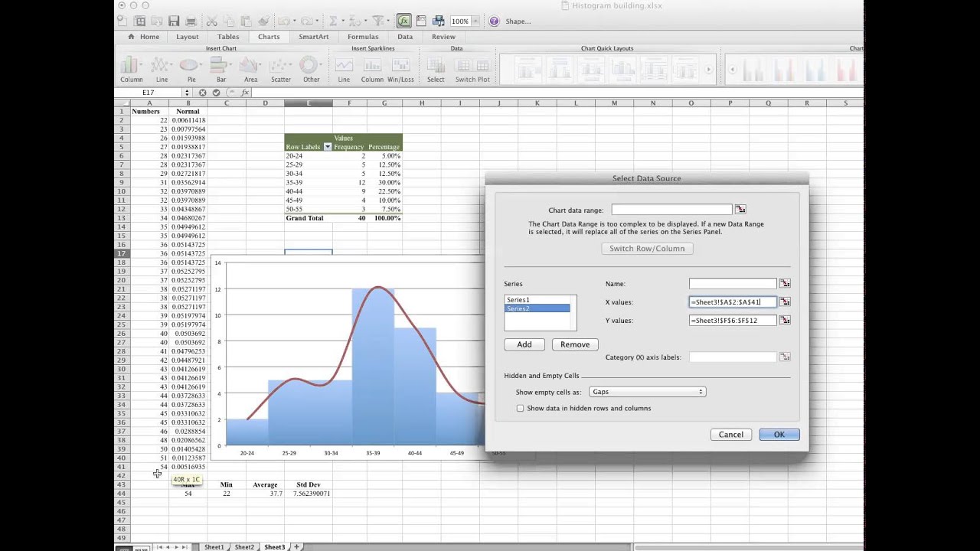The width and height of the screenshot is (980, 551).
Task: Click the Switch Plot icon in Data group
Action: click(x=472, y=70)
